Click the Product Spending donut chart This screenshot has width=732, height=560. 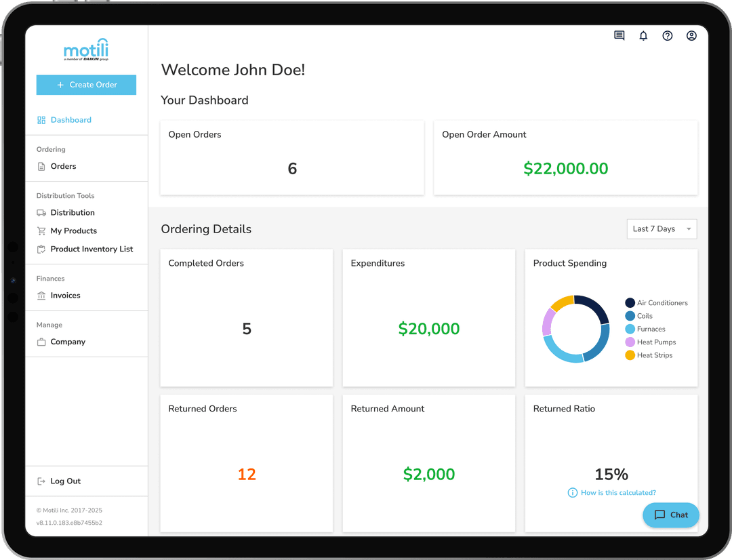[x=576, y=329]
